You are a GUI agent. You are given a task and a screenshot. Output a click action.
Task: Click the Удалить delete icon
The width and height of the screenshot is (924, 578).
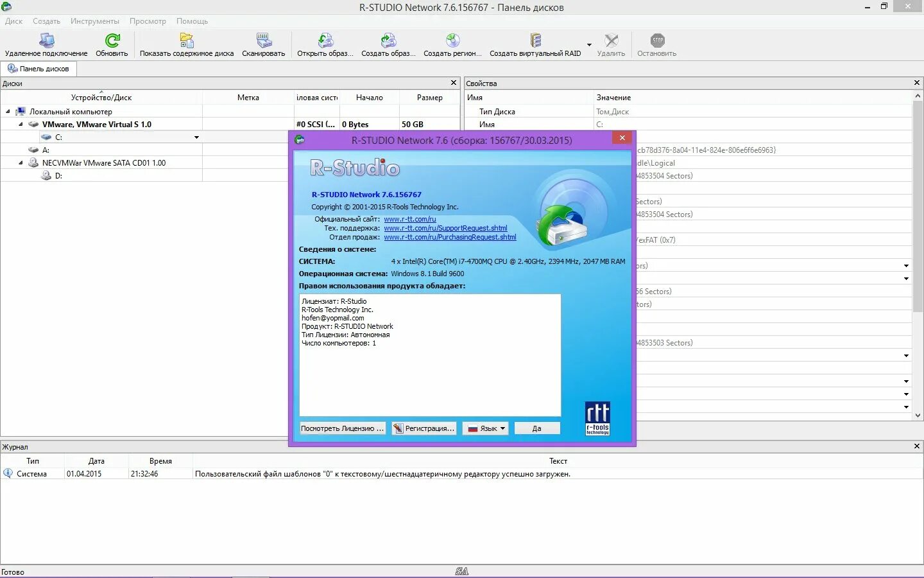[x=611, y=40]
